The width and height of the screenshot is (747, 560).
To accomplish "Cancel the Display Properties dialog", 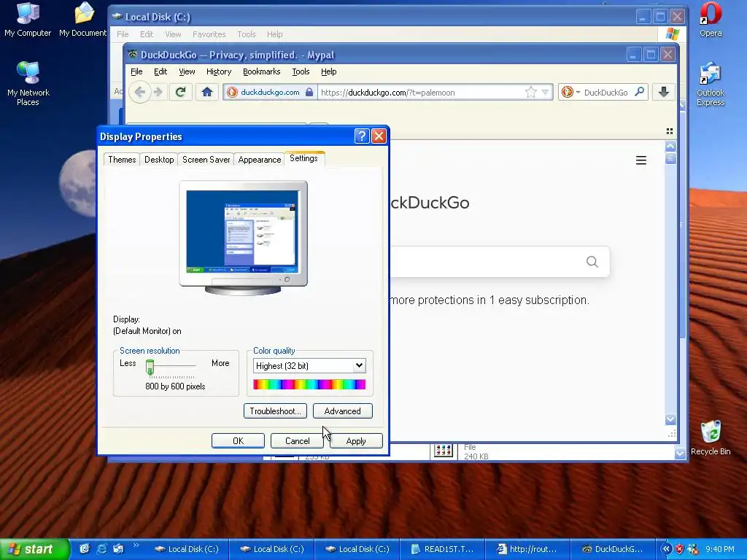I will [298, 441].
